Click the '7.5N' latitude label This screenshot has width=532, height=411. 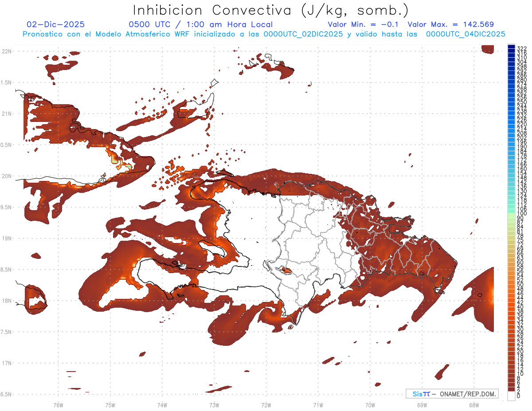tap(6, 332)
